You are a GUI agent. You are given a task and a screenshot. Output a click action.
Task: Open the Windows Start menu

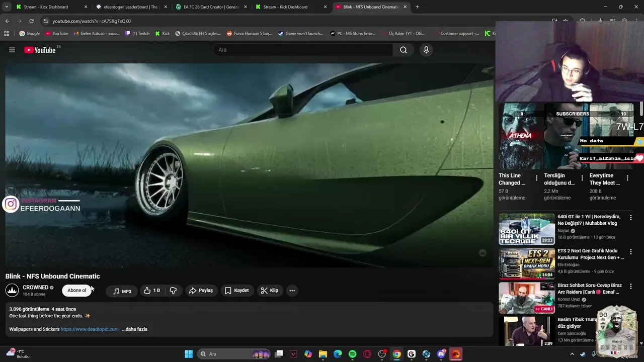click(x=189, y=354)
